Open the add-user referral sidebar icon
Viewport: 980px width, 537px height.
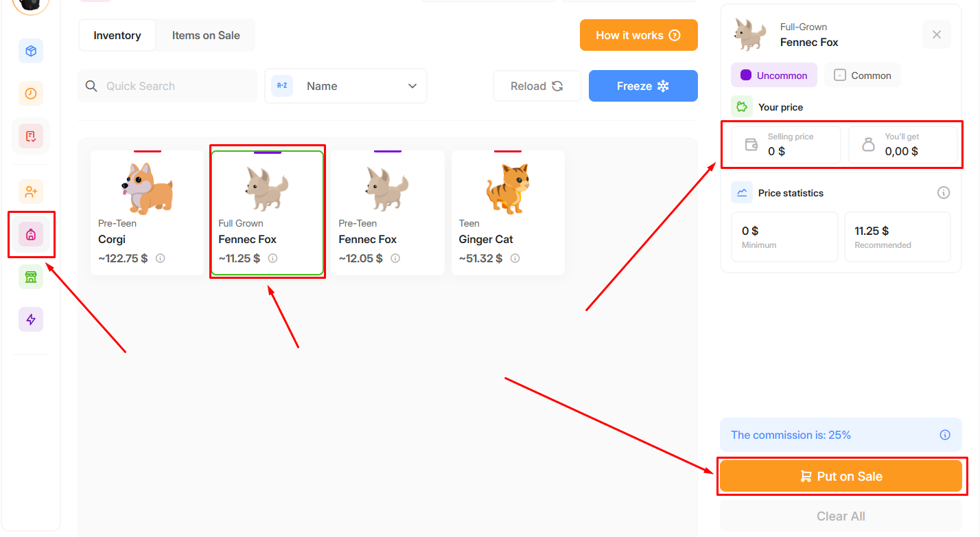(31, 192)
